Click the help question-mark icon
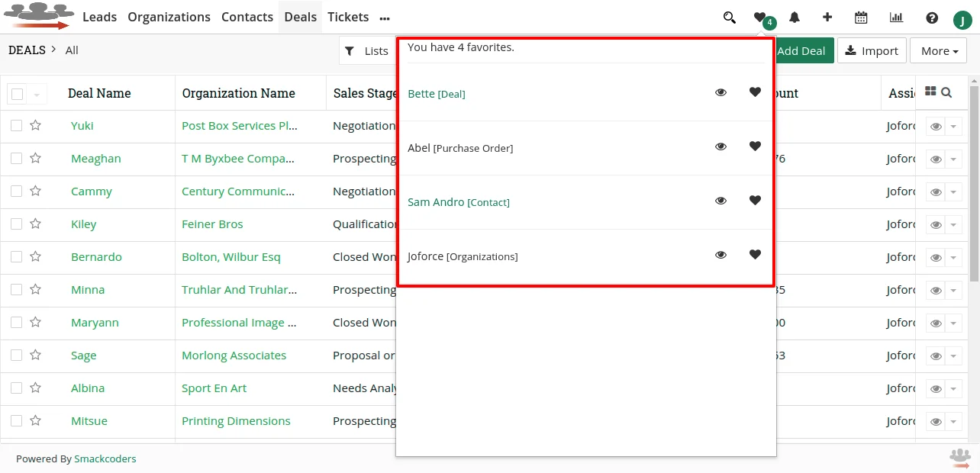The height and width of the screenshot is (473, 980). tap(930, 17)
